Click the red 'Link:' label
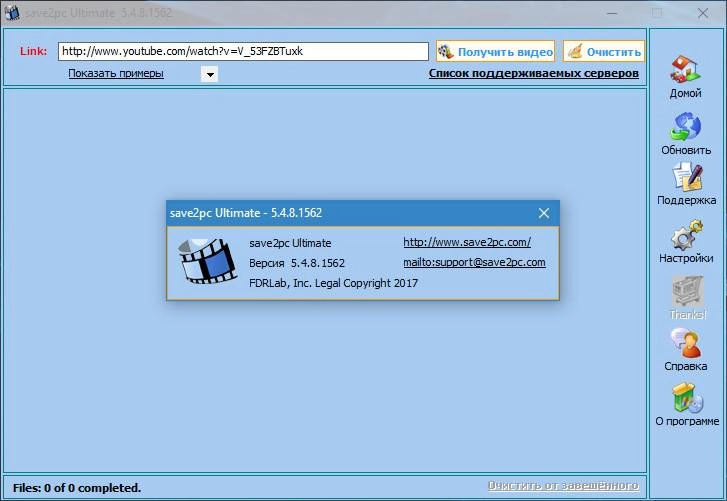727x501 pixels. (33, 51)
